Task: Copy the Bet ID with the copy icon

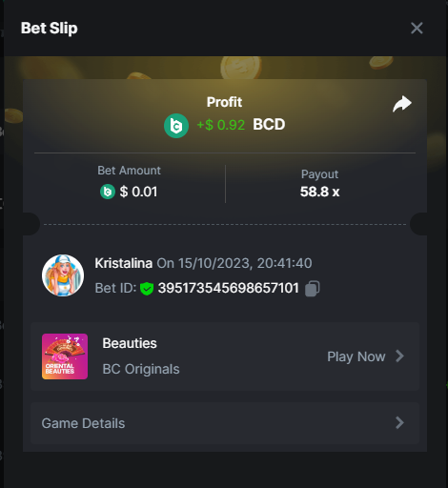Action: click(313, 289)
